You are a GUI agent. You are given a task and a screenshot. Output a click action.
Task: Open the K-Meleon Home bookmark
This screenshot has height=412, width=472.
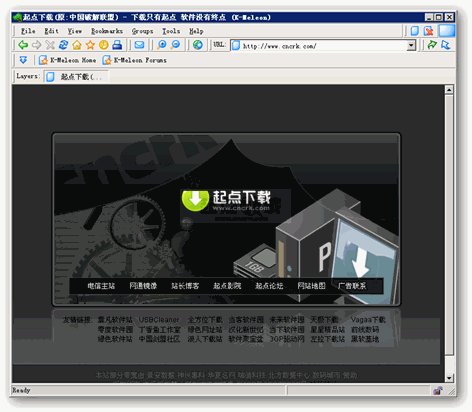click(67, 60)
